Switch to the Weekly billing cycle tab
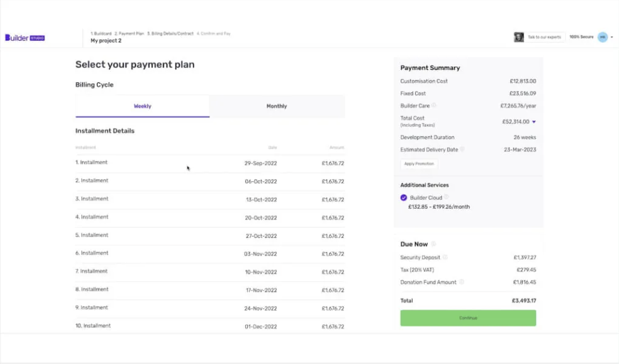This screenshot has height=364, width=619. tap(143, 106)
